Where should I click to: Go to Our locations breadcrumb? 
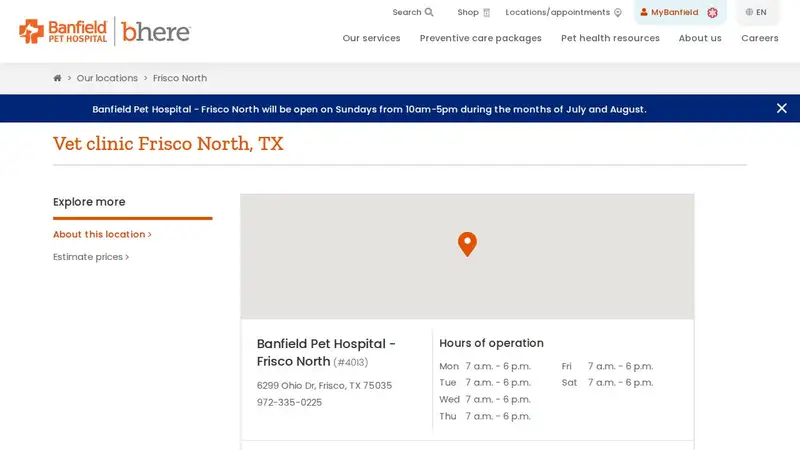pos(107,78)
